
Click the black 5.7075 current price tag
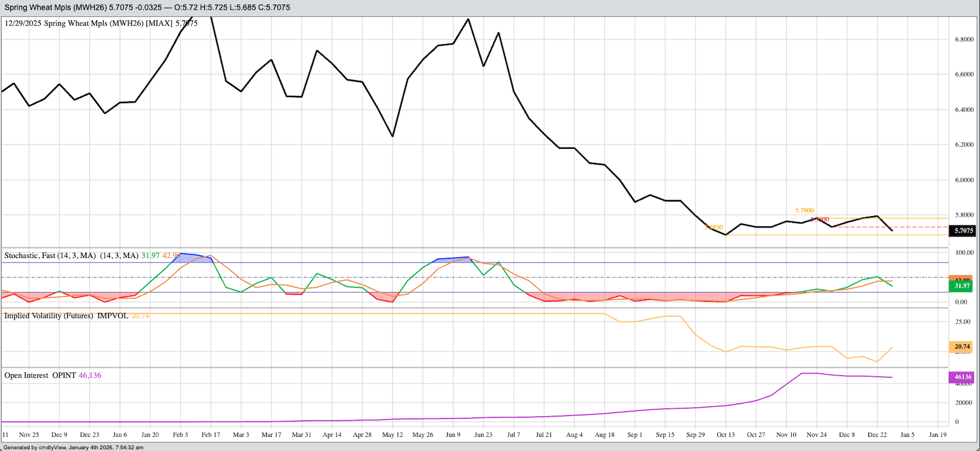pos(964,231)
